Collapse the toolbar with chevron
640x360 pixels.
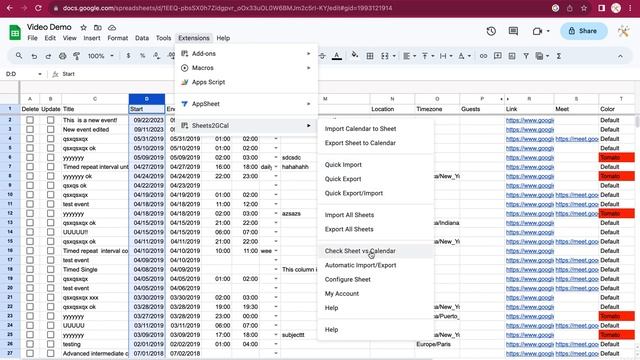[620, 56]
